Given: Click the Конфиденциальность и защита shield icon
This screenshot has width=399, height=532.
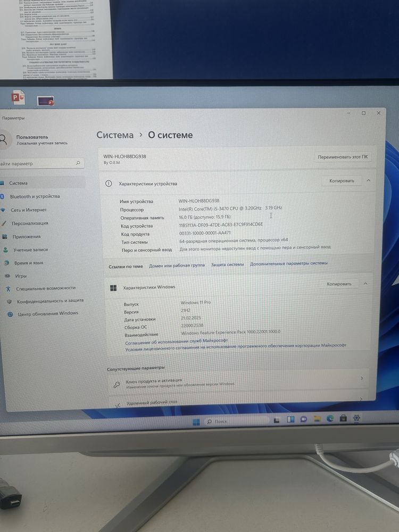Looking at the screenshot, I should 9,301.
